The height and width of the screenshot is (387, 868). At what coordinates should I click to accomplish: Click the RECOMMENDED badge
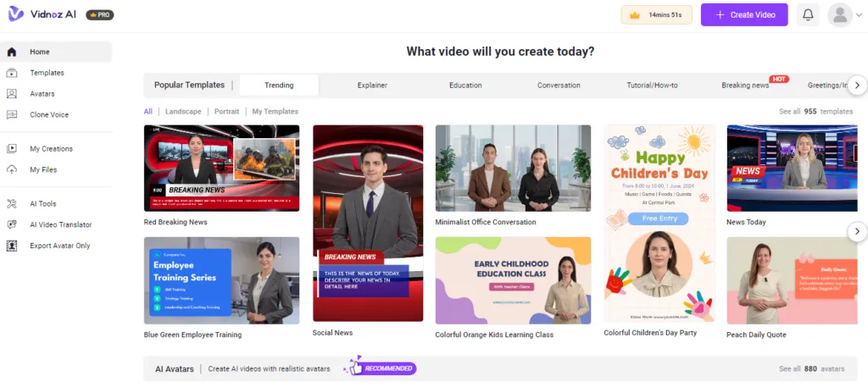380,368
